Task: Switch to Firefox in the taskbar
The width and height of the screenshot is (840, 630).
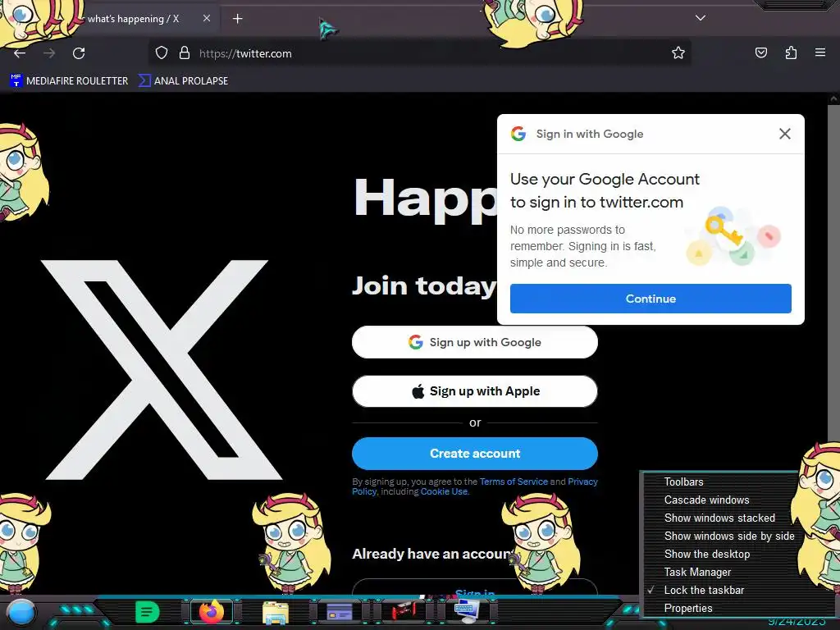Action: pyautogui.click(x=211, y=611)
